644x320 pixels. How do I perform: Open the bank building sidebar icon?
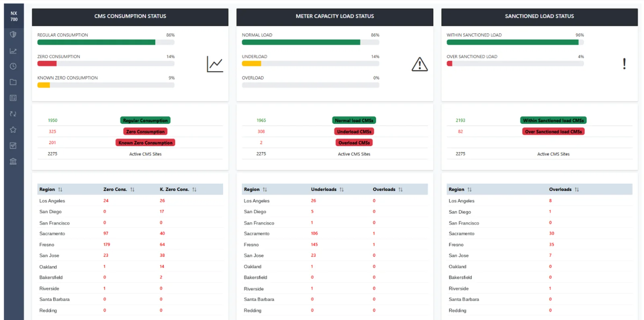(13, 161)
